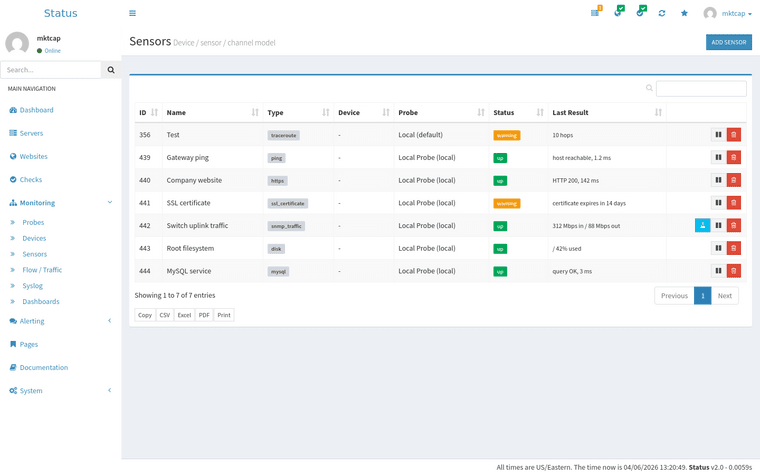
Task: Pause the SSL certificate sensor
Action: click(718, 203)
